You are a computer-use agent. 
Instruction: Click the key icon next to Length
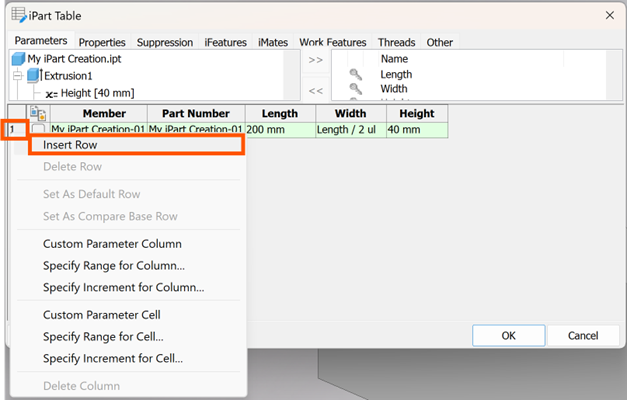(354, 75)
